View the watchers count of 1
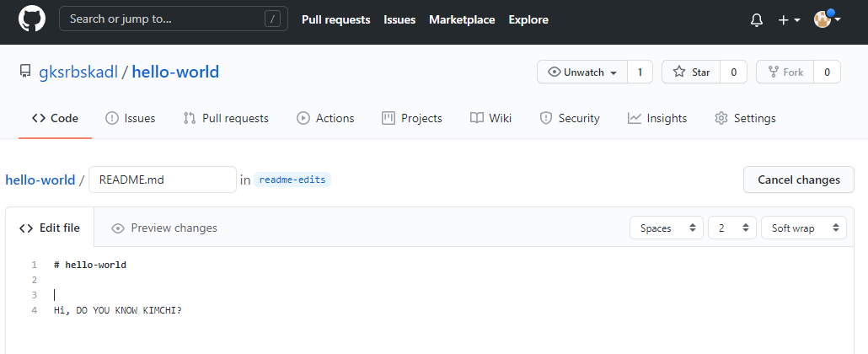Viewport: 868px width, 354px height. 640,72
